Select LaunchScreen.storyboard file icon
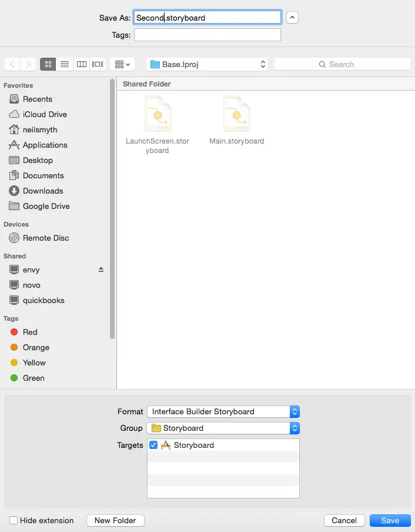 click(x=158, y=114)
